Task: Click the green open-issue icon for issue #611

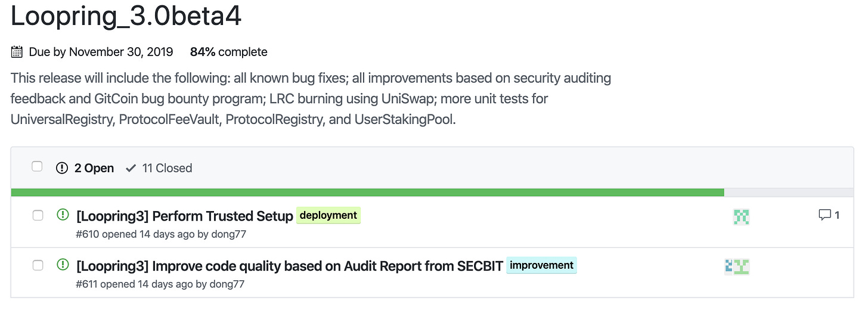Action: pyautogui.click(x=63, y=265)
